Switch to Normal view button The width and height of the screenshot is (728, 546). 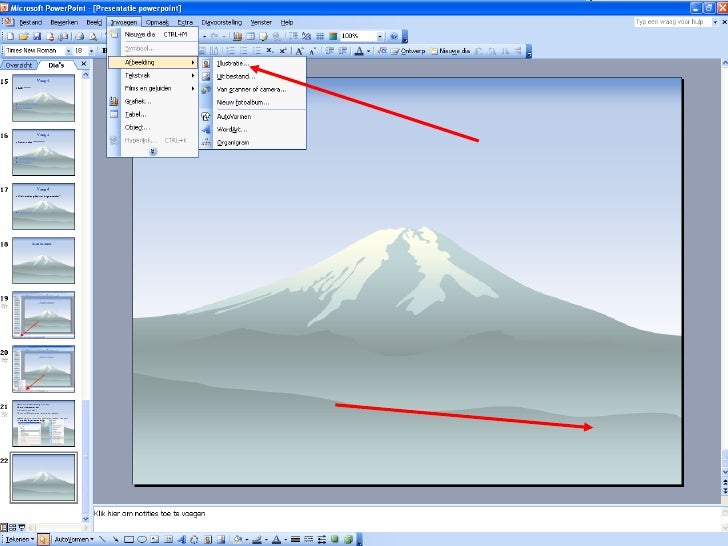pos(4,527)
